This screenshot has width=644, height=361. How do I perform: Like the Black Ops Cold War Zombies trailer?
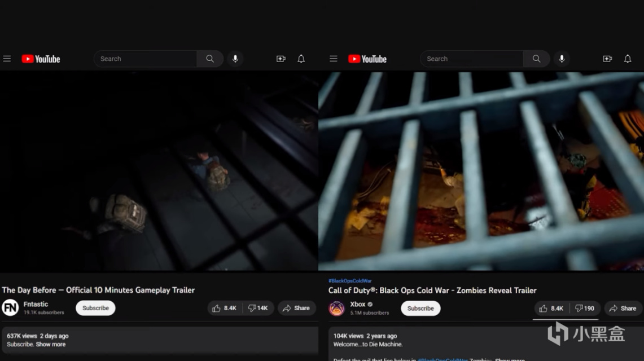[x=551, y=309]
